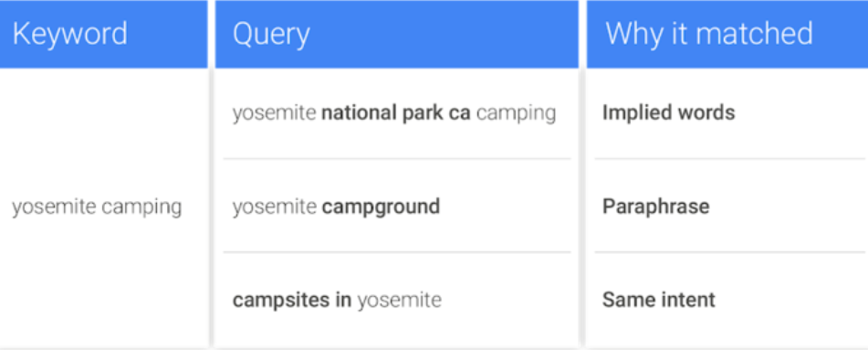Viewport: 868px width, 350px height.
Task: Click the yosemite national park ca camping query
Action: 394,113
